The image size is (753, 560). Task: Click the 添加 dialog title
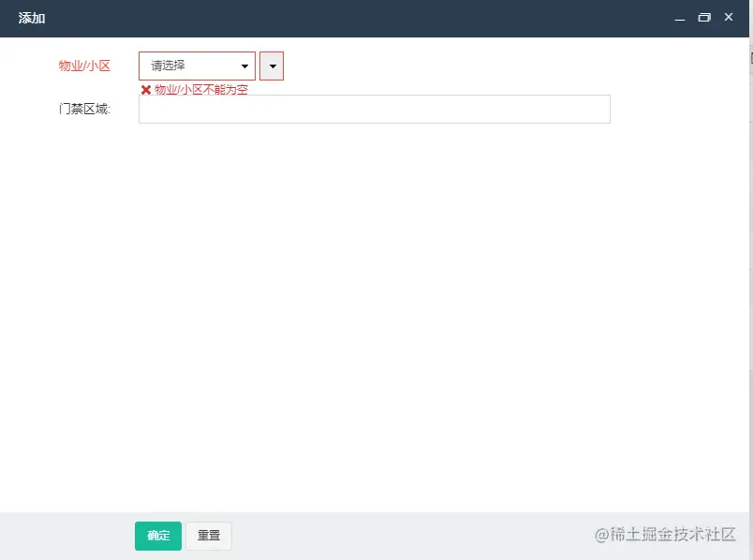32,18
